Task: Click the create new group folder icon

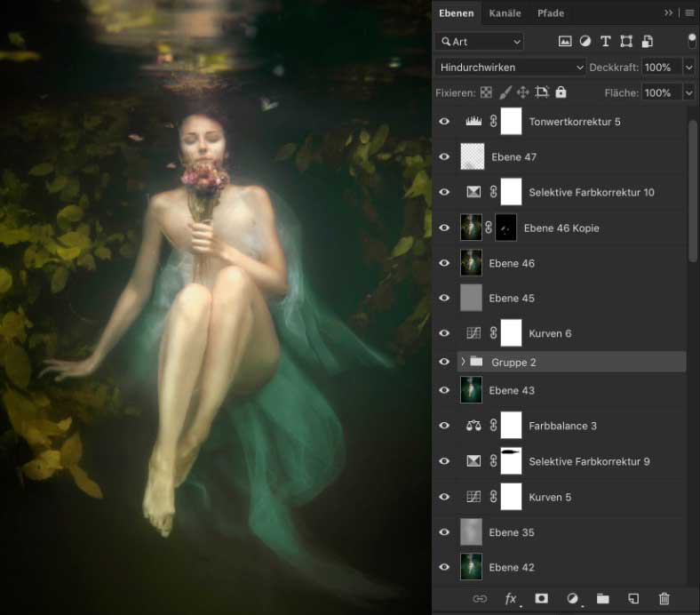Action: coord(602,599)
